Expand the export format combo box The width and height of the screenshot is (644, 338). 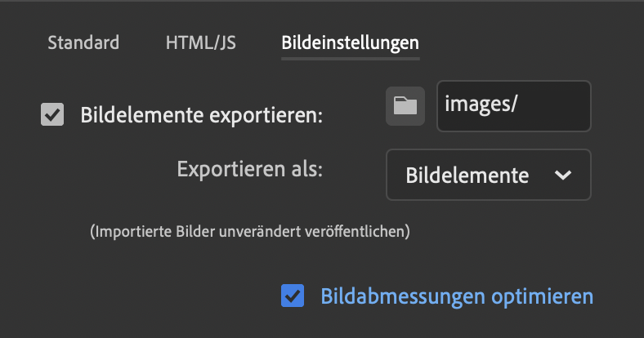(x=488, y=175)
